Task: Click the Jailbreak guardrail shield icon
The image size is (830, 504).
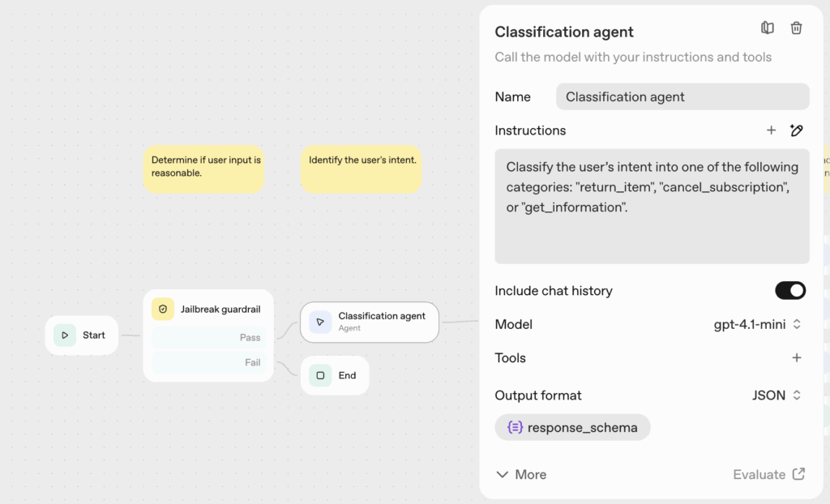Action: [x=163, y=309]
